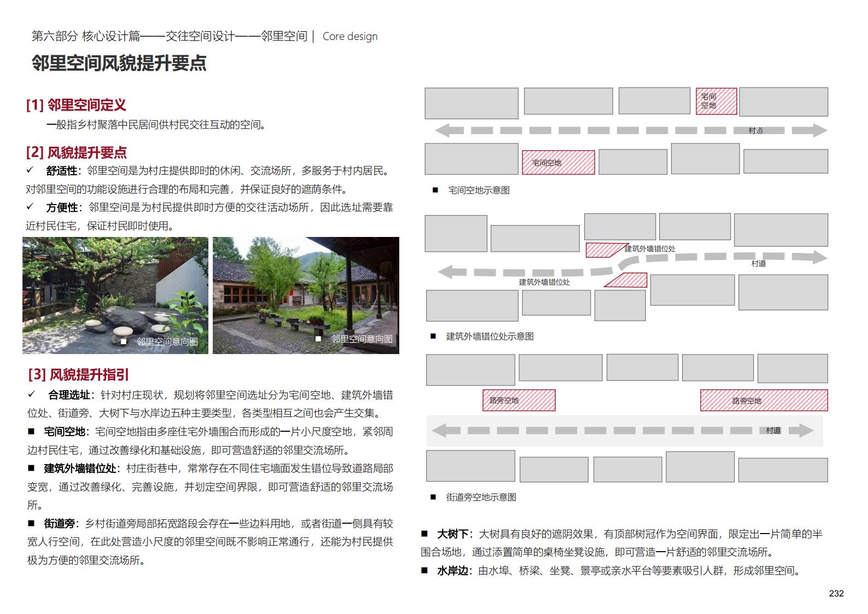Click the bold term 宅间空地 in the text
Image resolution: width=868 pixels, height=614 pixels.
pos(65,432)
